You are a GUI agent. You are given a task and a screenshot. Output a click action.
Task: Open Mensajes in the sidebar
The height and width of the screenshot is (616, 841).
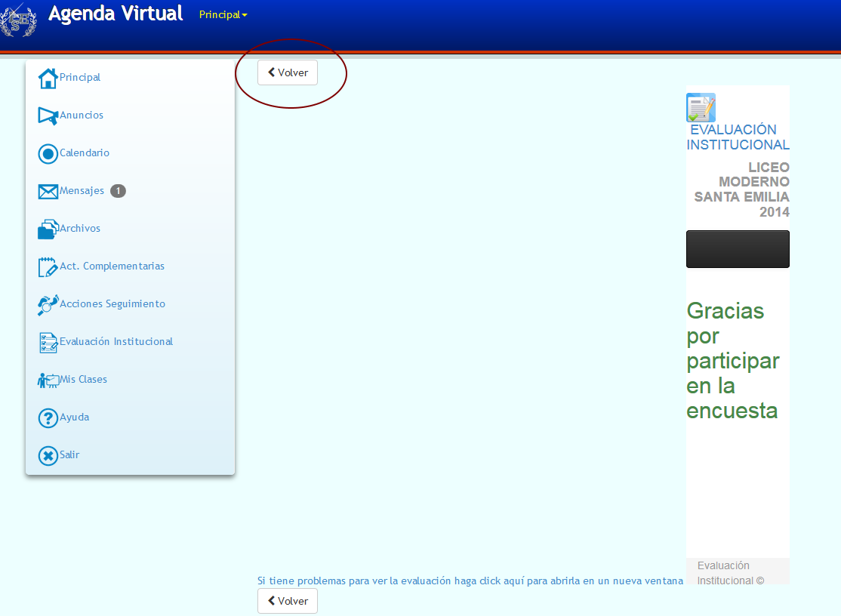pyautogui.click(x=82, y=190)
